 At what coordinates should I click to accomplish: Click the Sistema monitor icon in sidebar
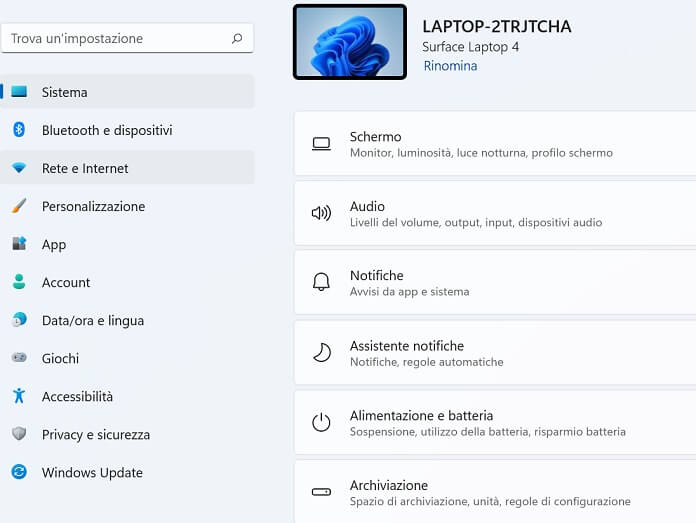click(19, 91)
